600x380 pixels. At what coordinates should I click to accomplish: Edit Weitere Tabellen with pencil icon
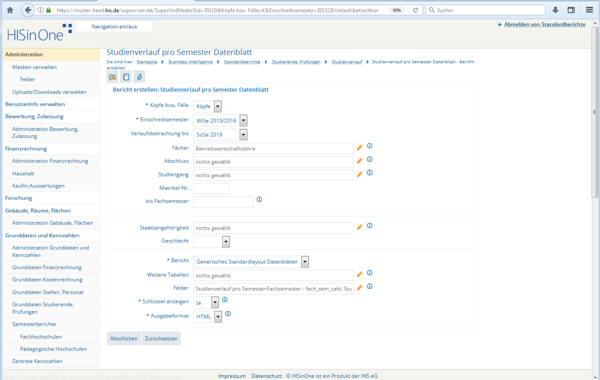point(360,274)
